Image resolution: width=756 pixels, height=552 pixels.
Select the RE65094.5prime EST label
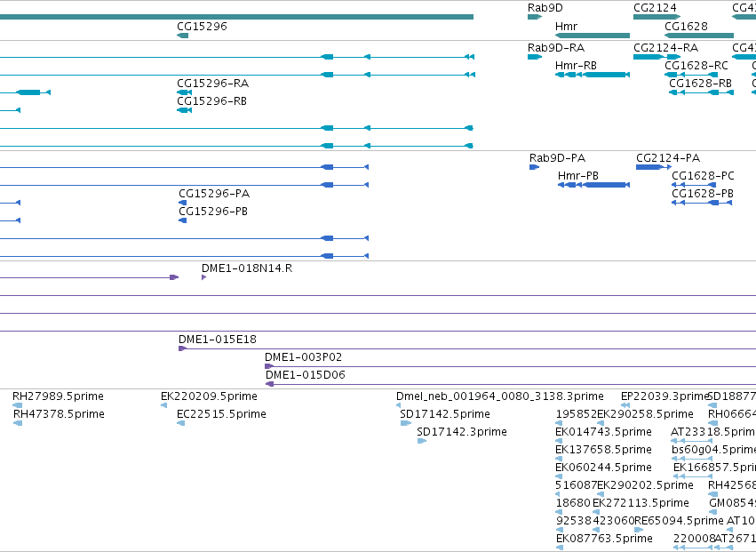[679, 522]
